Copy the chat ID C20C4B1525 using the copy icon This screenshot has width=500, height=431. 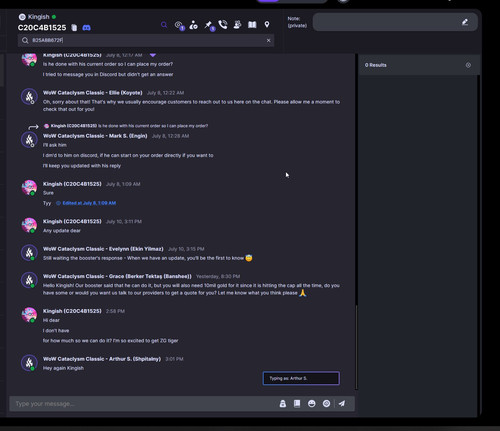point(74,28)
